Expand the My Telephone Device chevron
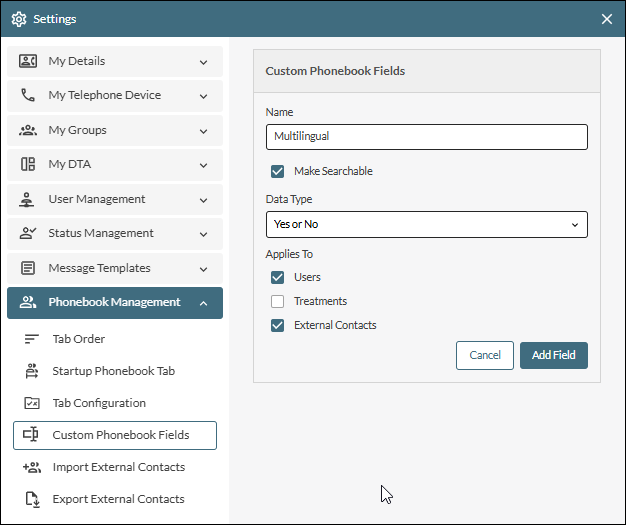 tap(203, 96)
